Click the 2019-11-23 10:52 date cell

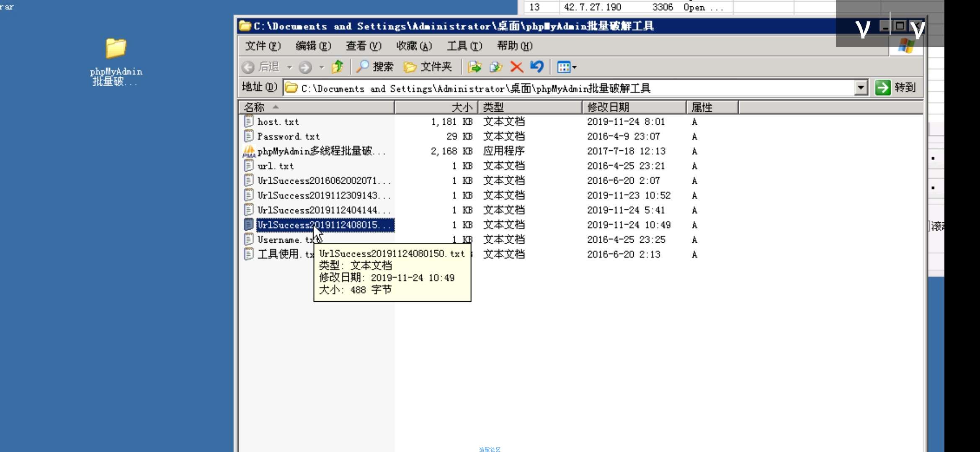tap(629, 195)
